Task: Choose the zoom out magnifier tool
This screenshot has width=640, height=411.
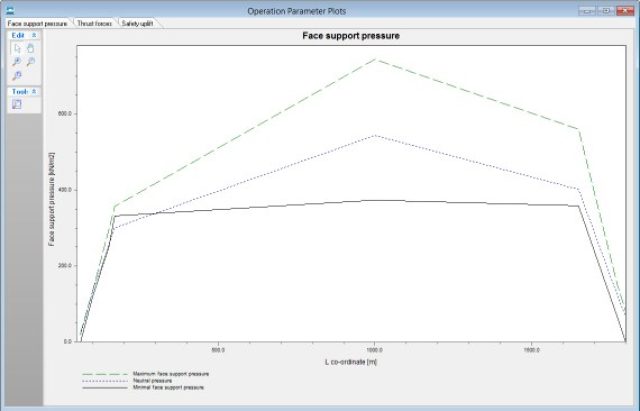Action: tap(31, 62)
